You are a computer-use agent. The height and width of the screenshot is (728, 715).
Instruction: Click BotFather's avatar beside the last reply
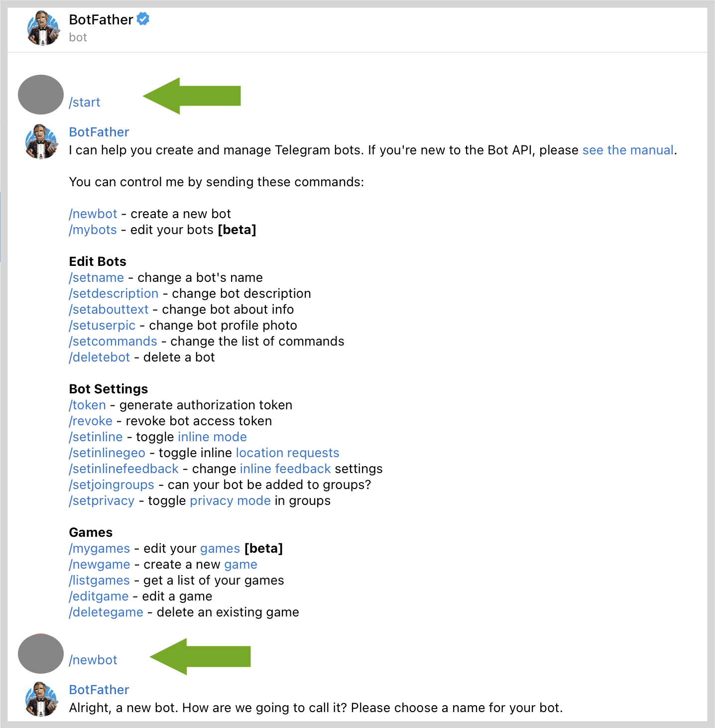point(42,699)
